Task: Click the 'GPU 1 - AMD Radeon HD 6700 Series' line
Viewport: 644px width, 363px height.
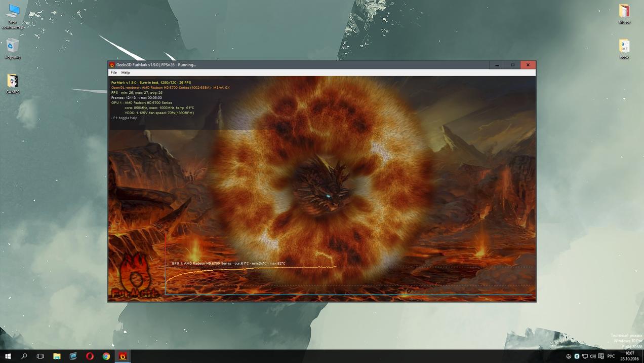Action: [142, 103]
